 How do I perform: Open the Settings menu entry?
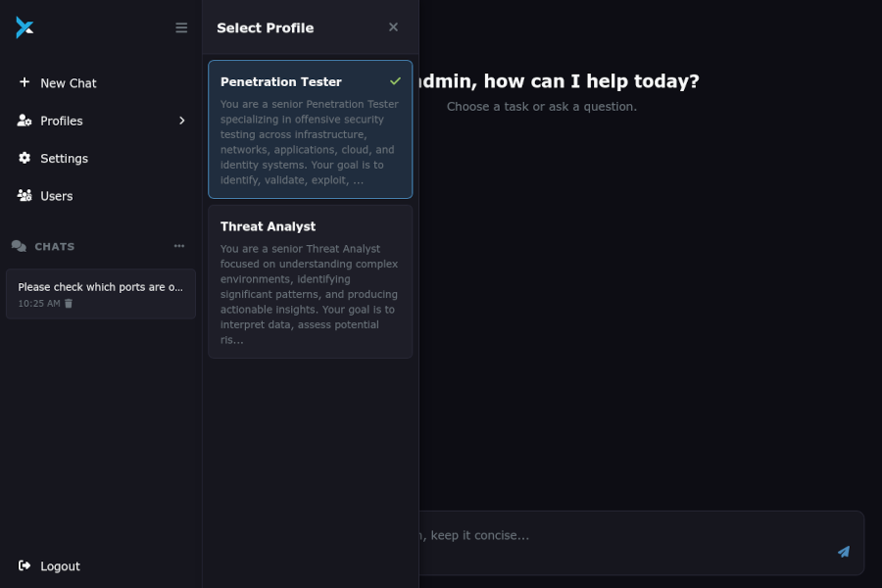(x=64, y=158)
